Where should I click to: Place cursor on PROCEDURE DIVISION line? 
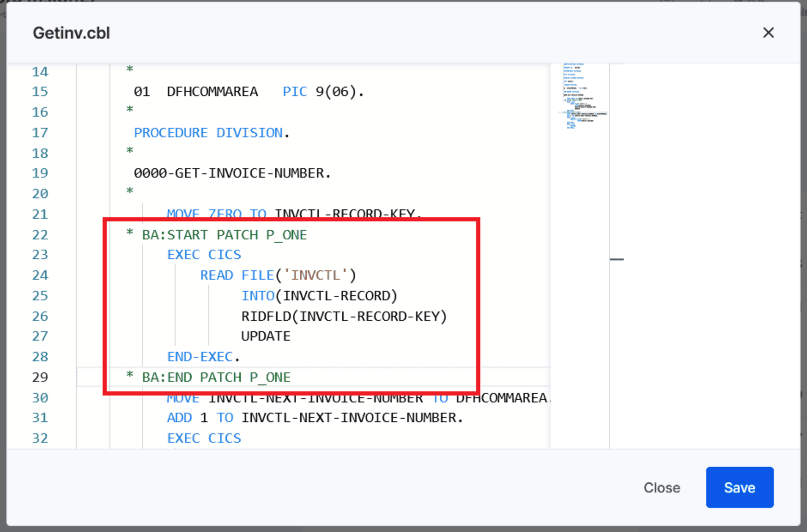(x=212, y=133)
